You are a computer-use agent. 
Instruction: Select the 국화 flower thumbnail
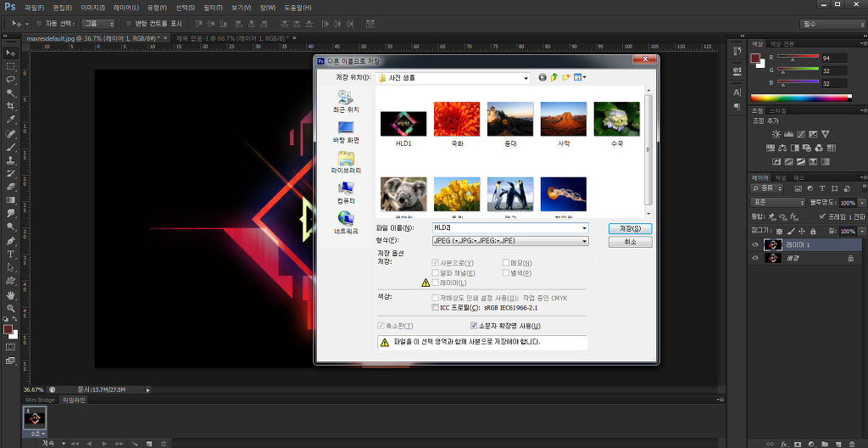pyautogui.click(x=457, y=120)
